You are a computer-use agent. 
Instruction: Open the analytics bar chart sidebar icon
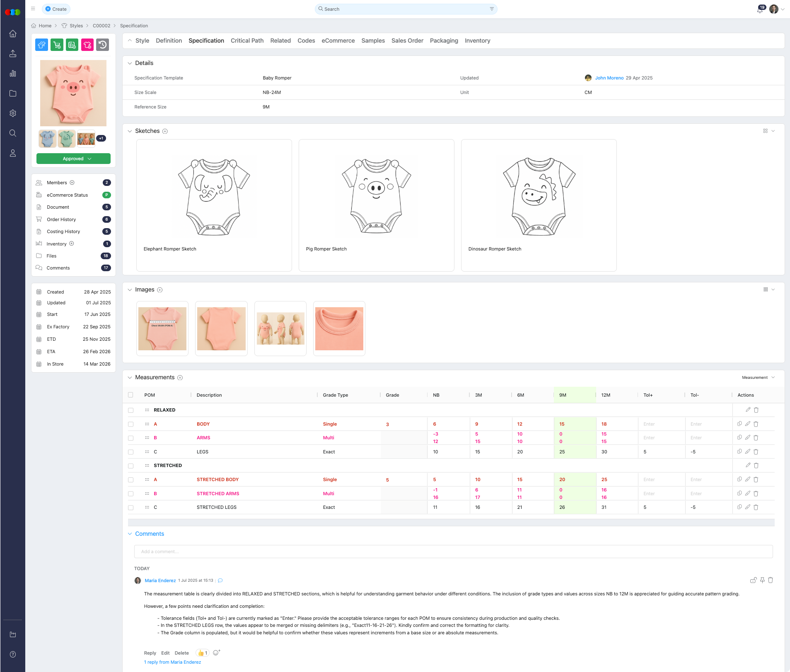[13, 74]
